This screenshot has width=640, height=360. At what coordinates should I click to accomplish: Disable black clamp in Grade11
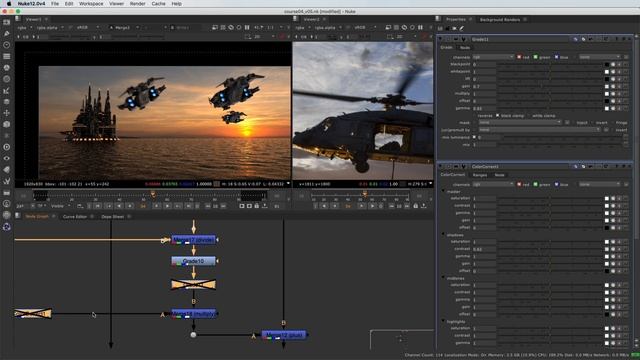(x=498, y=116)
